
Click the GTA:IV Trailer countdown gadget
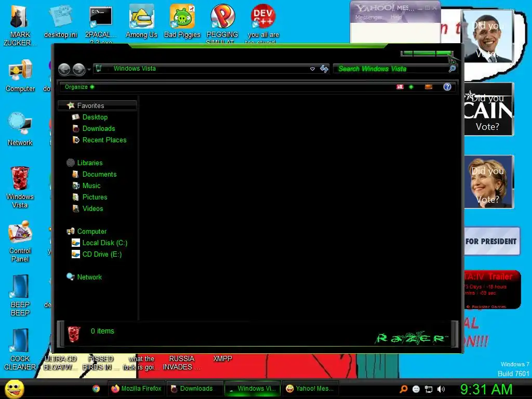click(x=493, y=290)
